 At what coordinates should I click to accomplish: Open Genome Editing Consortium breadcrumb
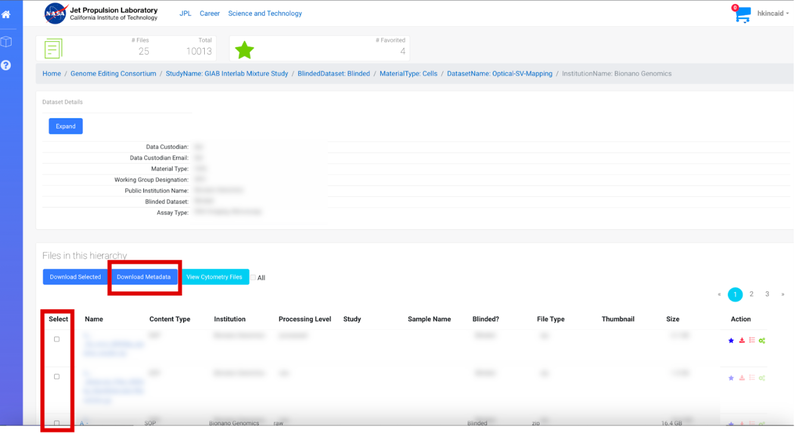click(113, 73)
